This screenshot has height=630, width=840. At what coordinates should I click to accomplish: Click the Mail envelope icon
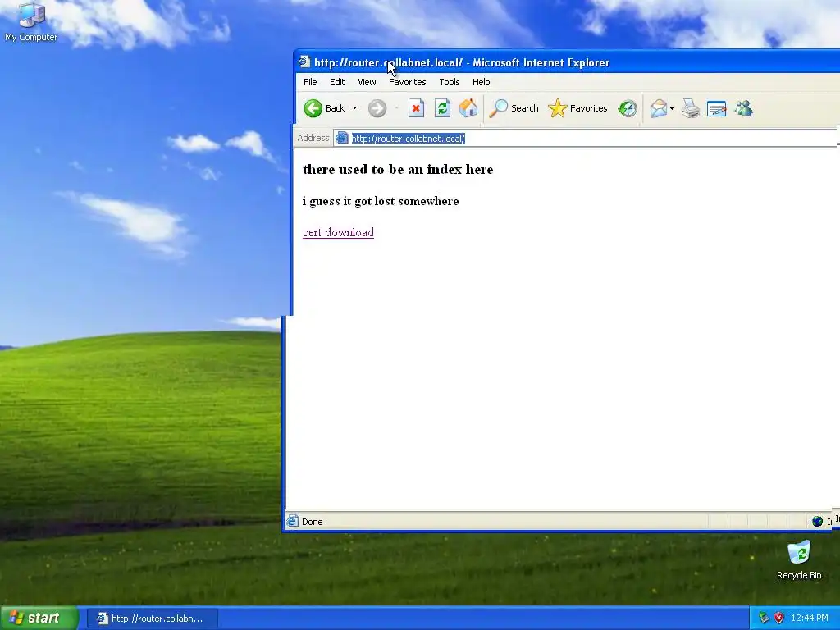(x=659, y=108)
